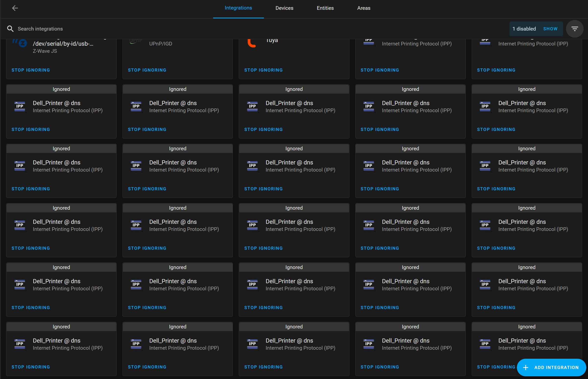Select the Areas tab
Screen dimensions: 588x379
click(x=364, y=8)
